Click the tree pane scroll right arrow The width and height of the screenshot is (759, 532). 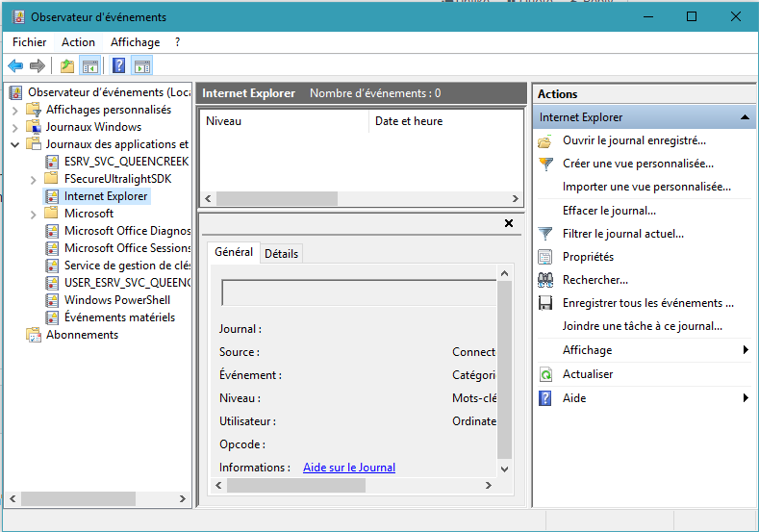click(183, 498)
